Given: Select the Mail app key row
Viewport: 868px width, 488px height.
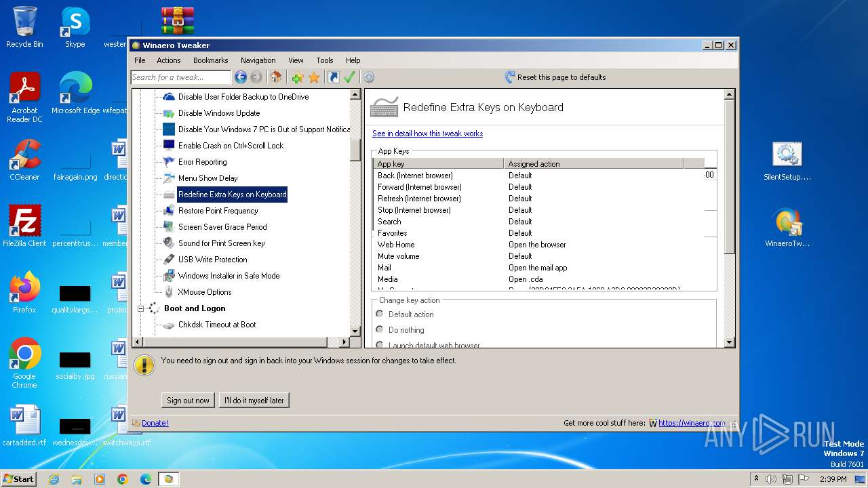Looking at the screenshot, I should pyautogui.click(x=539, y=268).
